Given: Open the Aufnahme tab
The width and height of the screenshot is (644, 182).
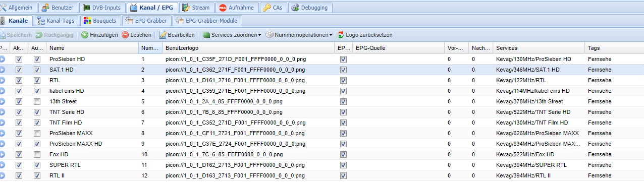Looking at the screenshot, I should (237, 8).
